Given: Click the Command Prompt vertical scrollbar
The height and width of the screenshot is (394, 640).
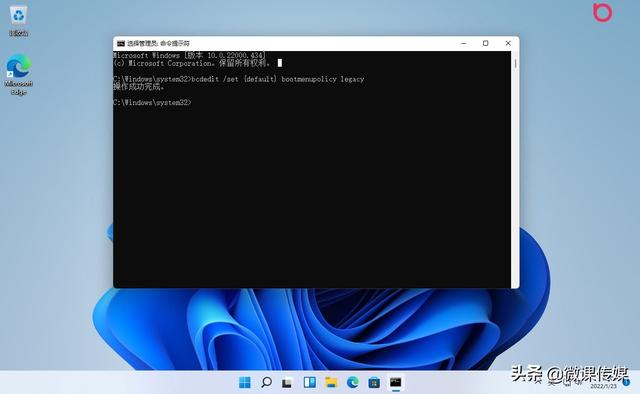Looking at the screenshot, I should [x=515, y=169].
